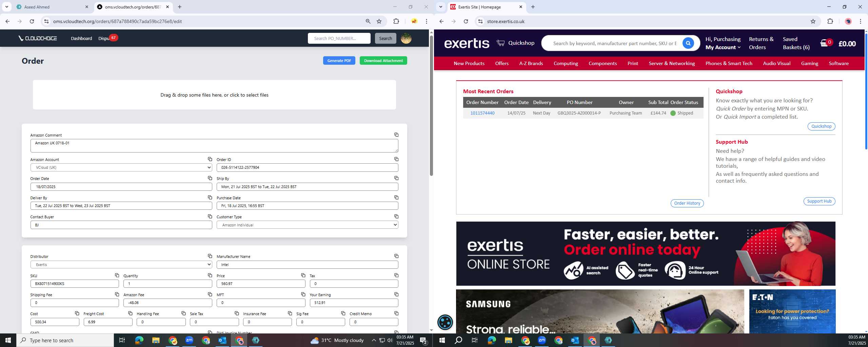Copy the Ship By field value

(x=396, y=178)
